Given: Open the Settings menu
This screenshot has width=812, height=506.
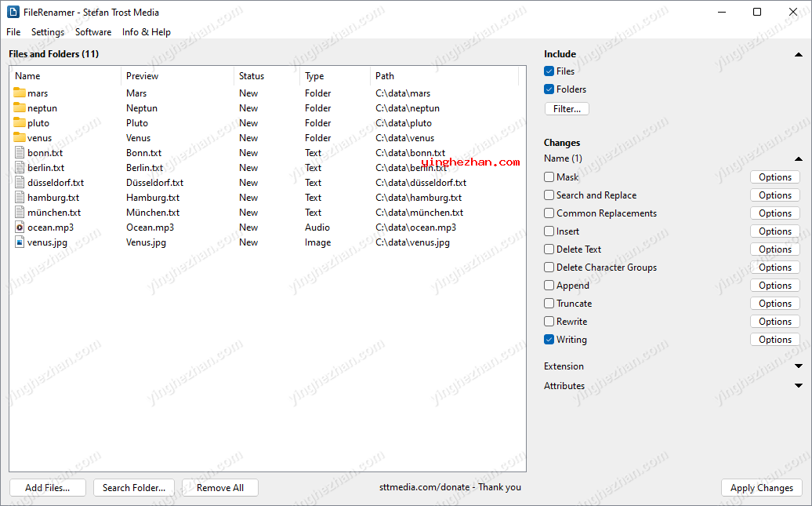Looking at the screenshot, I should [x=48, y=32].
